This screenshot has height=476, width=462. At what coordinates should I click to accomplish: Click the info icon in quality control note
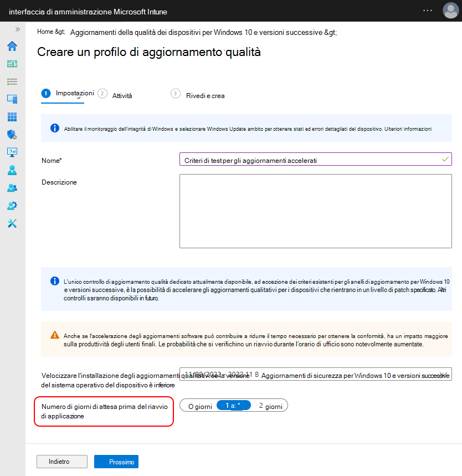click(55, 281)
